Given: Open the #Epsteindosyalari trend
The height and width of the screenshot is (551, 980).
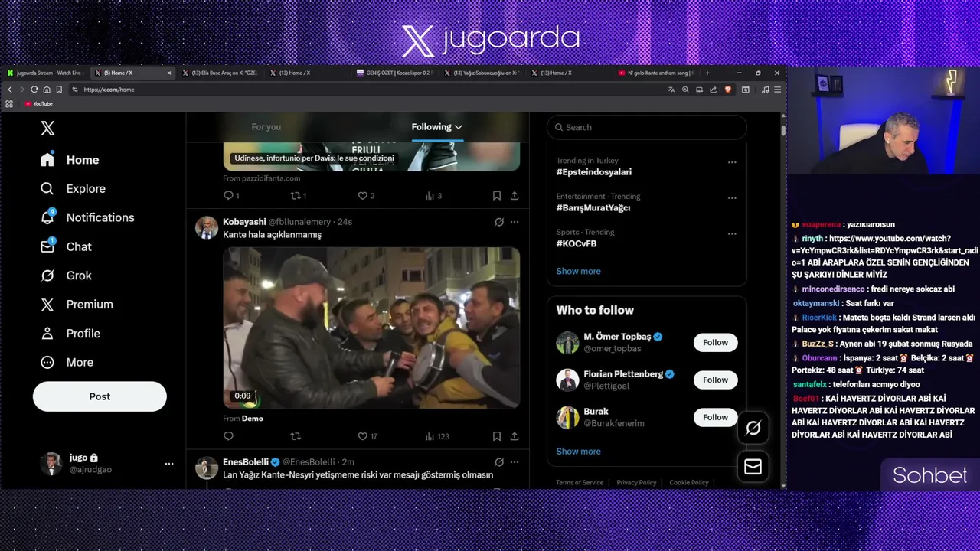Looking at the screenshot, I should tap(594, 172).
